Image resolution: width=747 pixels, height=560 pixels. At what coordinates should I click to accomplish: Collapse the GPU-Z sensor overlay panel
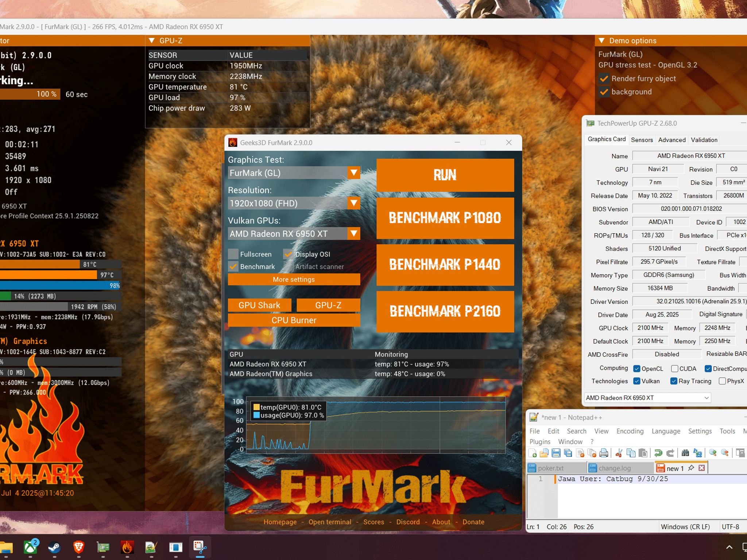point(152,40)
